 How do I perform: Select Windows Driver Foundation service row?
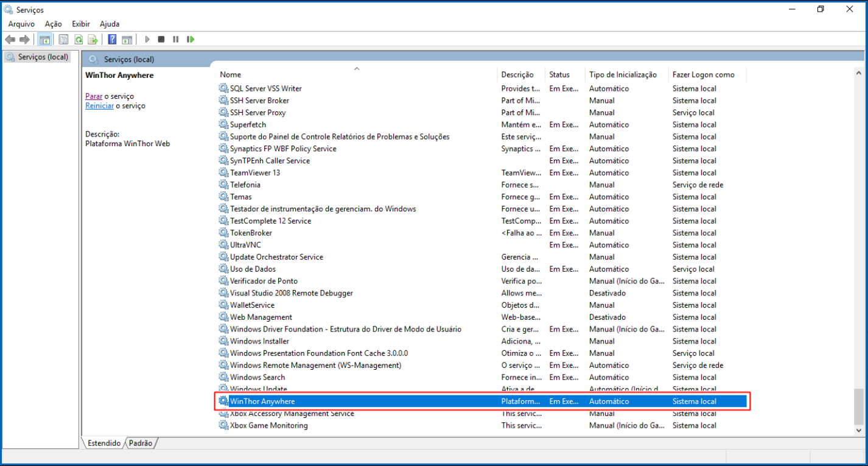coord(482,329)
